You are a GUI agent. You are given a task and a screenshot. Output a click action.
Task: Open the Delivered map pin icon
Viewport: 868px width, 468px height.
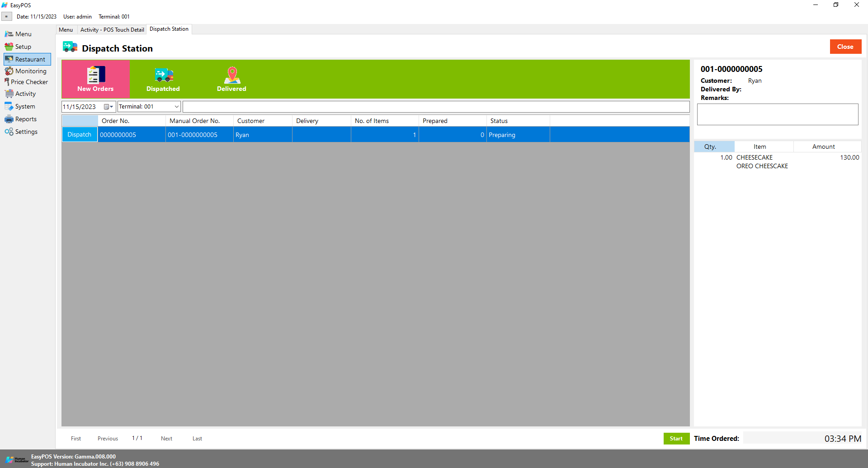point(232,75)
